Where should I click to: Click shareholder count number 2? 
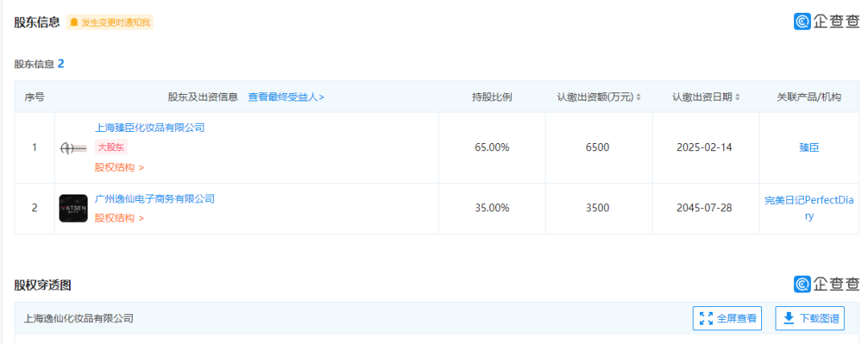tap(61, 63)
